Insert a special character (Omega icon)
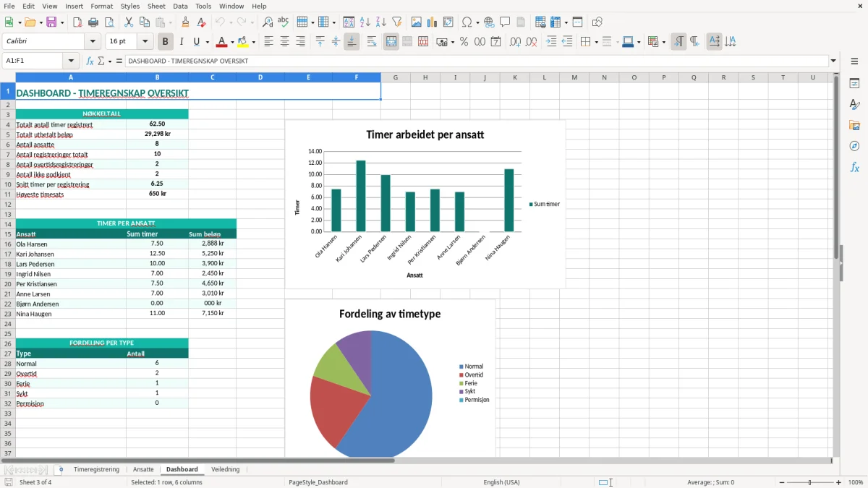The width and height of the screenshot is (868, 488). (x=467, y=22)
